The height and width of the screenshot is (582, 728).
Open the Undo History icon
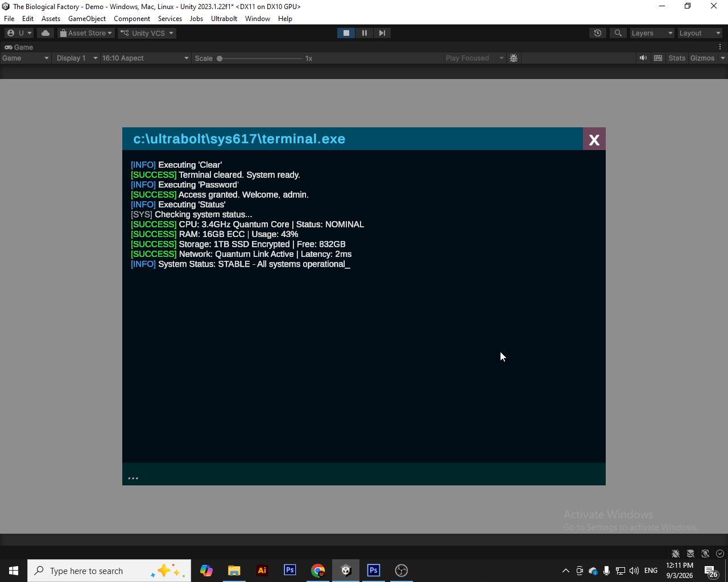[598, 33]
